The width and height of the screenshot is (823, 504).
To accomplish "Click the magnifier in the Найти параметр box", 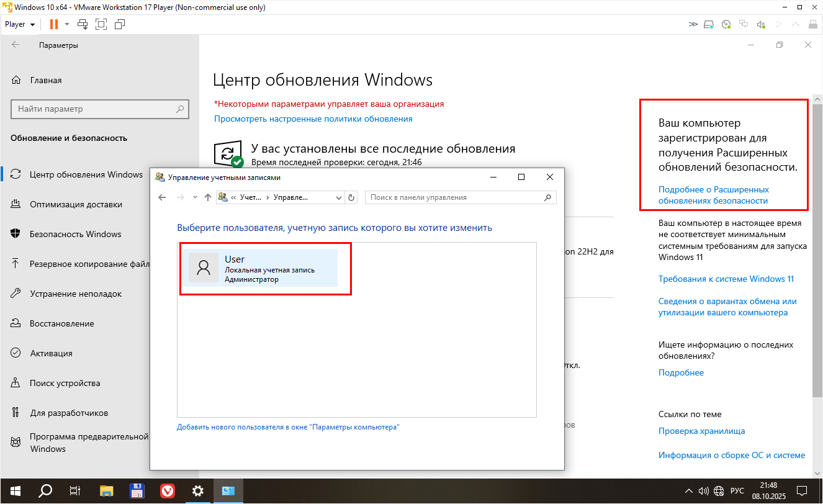I will (180, 109).
